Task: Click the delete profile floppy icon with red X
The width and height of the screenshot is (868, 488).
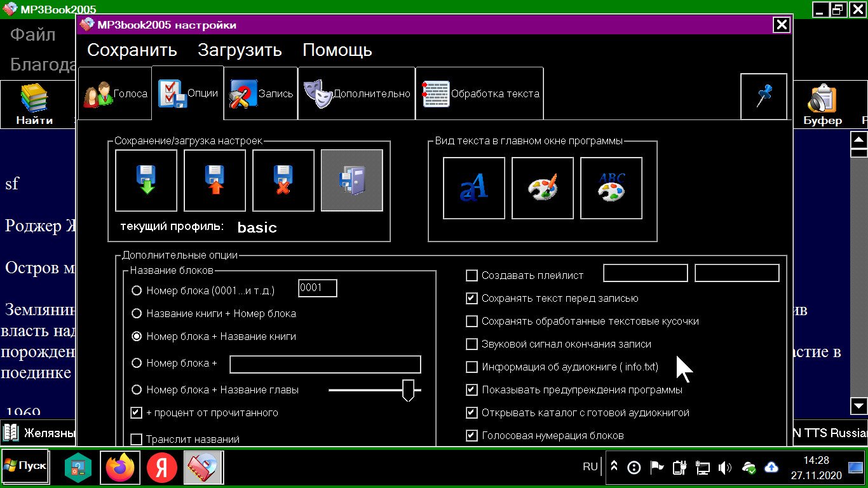Action: pyautogui.click(x=283, y=180)
